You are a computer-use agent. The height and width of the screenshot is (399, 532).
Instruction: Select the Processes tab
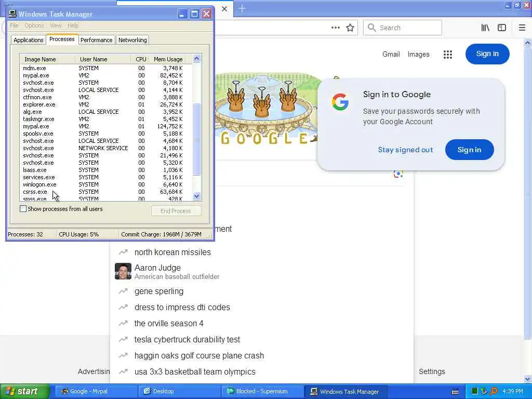pyautogui.click(x=62, y=39)
